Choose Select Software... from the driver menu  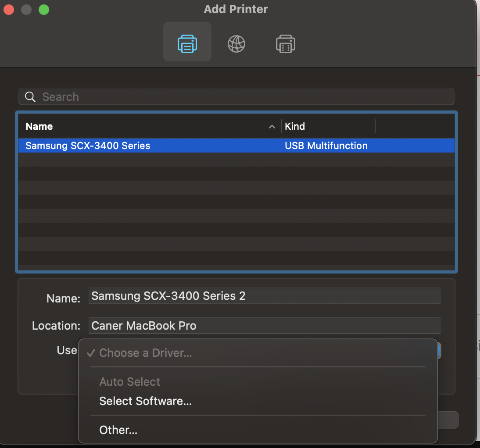(258, 401)
